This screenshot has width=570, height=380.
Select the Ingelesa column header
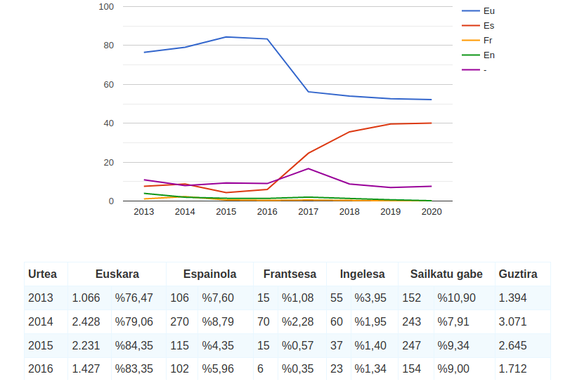(x=362, y=274)
